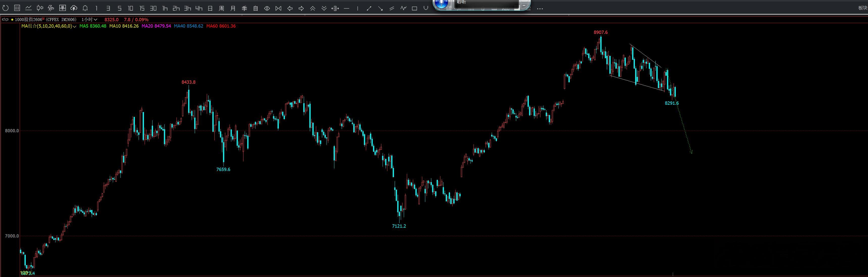Click the chain link icon beside 1000股指2606
The height and width of the screenshot is (277, 868).
point(5,19)
